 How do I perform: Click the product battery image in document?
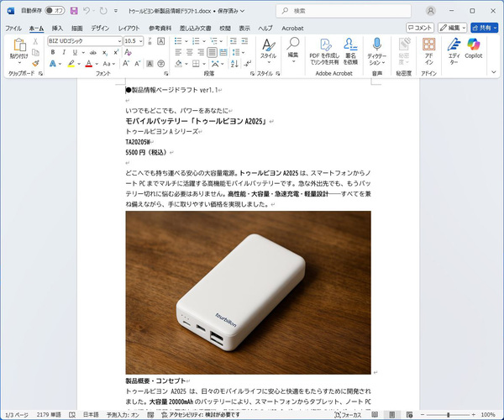[x=248, y=291]
